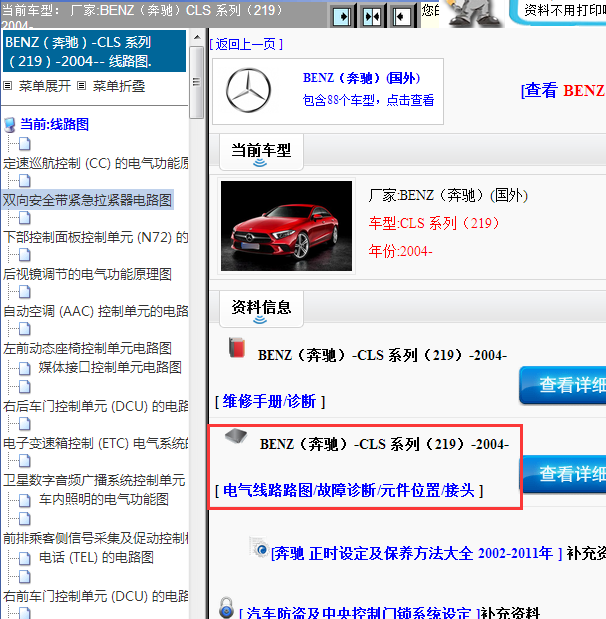Click 厂家:BENZ（奔驰）(国外) text

[448, 195]
